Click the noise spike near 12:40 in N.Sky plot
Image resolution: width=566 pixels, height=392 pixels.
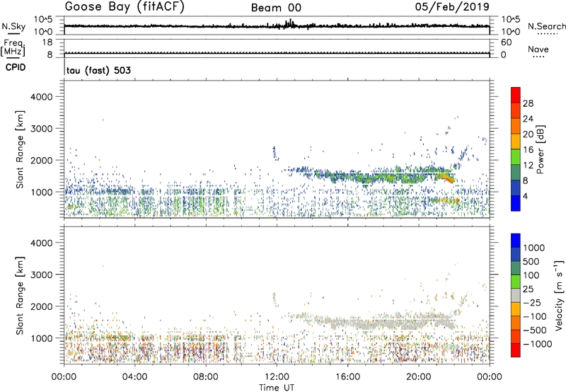(x=290, y=24)
